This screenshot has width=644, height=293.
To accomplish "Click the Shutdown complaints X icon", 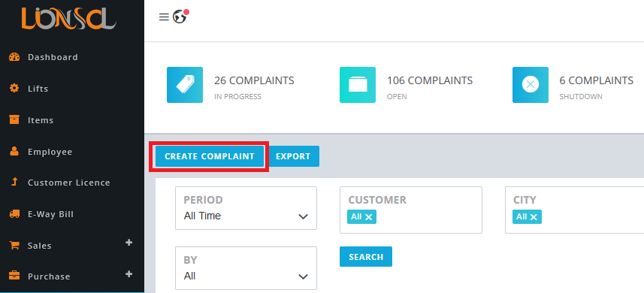I will point(531,85).
